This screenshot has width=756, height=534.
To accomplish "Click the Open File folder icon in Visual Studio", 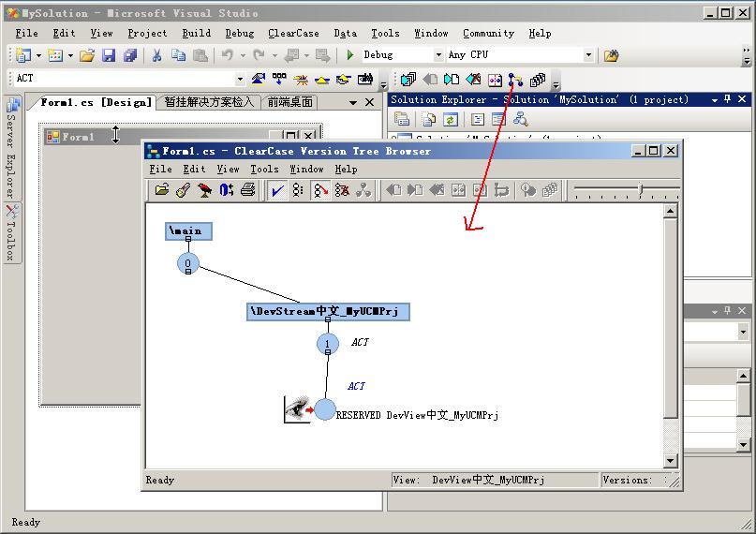I will (87, 55).
